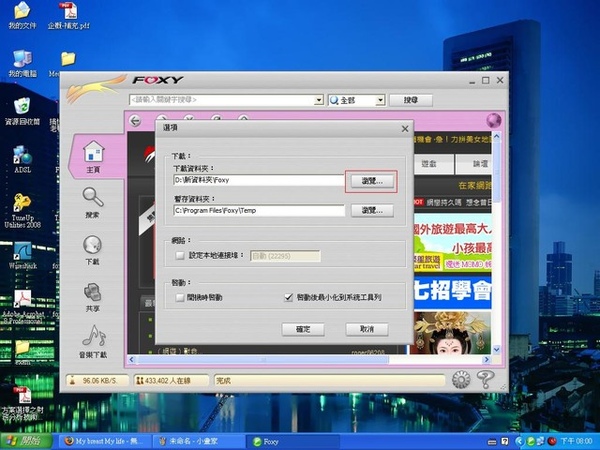Click the horizontal scrollbar left arrow
Screen dimensions: 600x450
point(132,360)
